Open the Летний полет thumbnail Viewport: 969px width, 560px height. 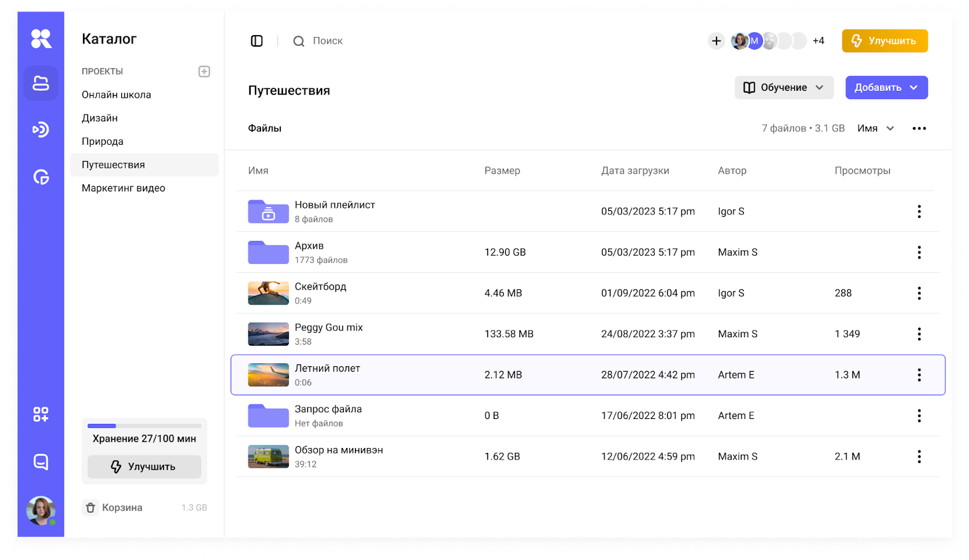pyautogui.click(x=268, y=375)
